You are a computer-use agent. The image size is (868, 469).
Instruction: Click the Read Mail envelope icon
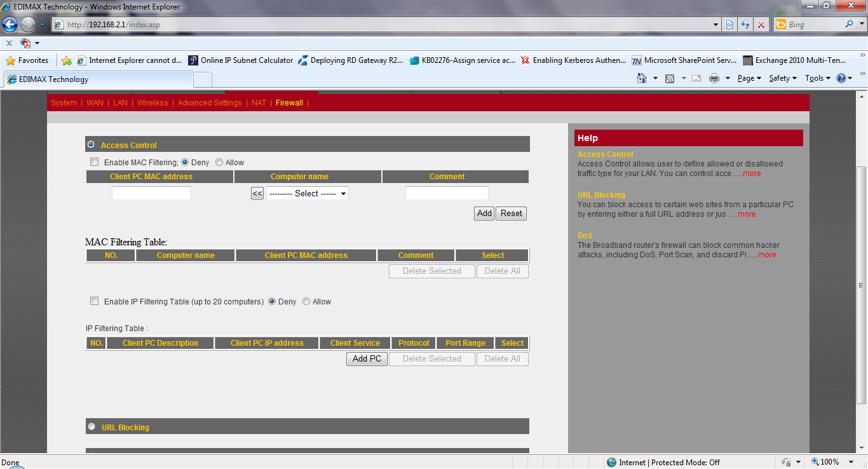(x=696, y=78)
